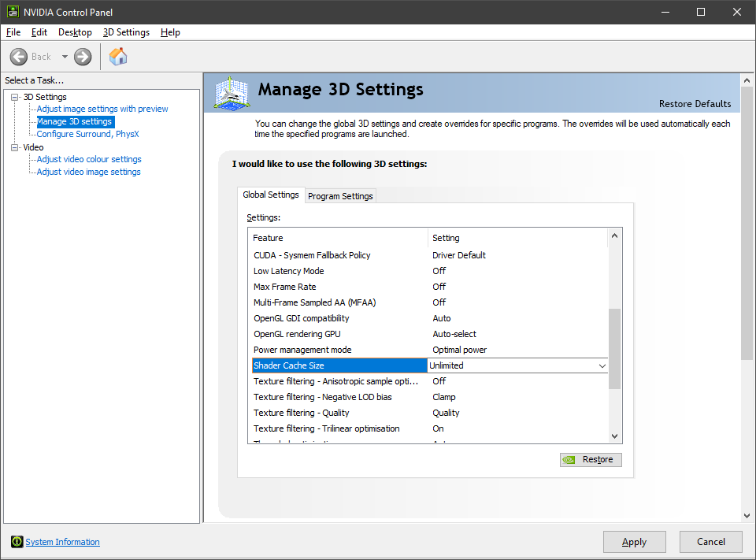Screen dimensions: 756x560
Task: Click the Optimal power setting value
Action: (459, 350)
